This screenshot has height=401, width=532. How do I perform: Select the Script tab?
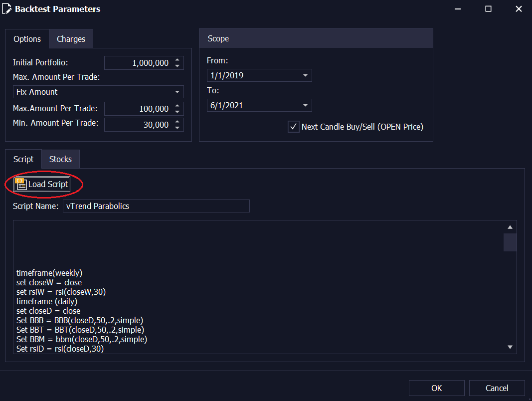pyautogui.click(x=23, y=159)
